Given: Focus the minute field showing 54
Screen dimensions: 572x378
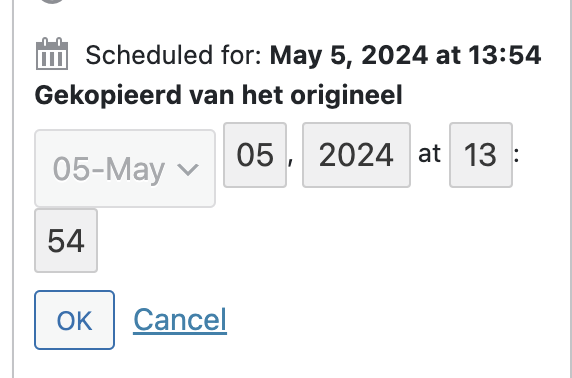Looking at the screenshot, I should (x=66, y=240).
